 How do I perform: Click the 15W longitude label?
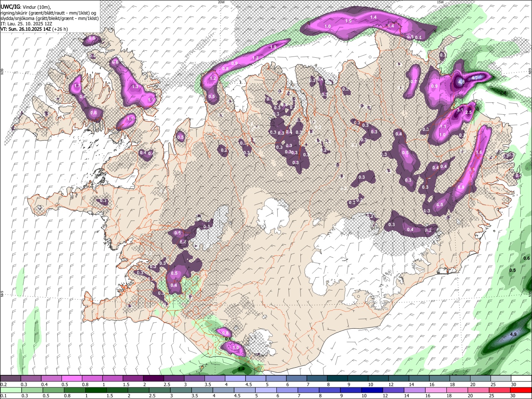[x=440, y=2]
